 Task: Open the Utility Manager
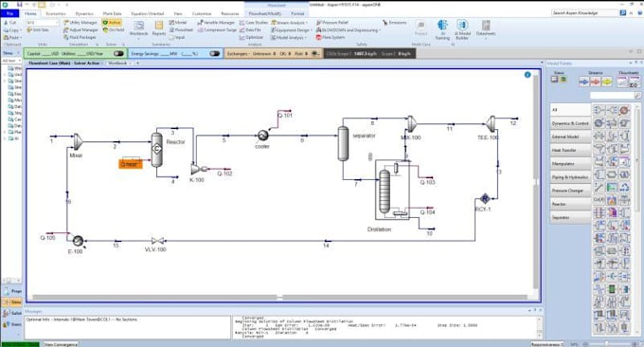[x=80, y=23]
